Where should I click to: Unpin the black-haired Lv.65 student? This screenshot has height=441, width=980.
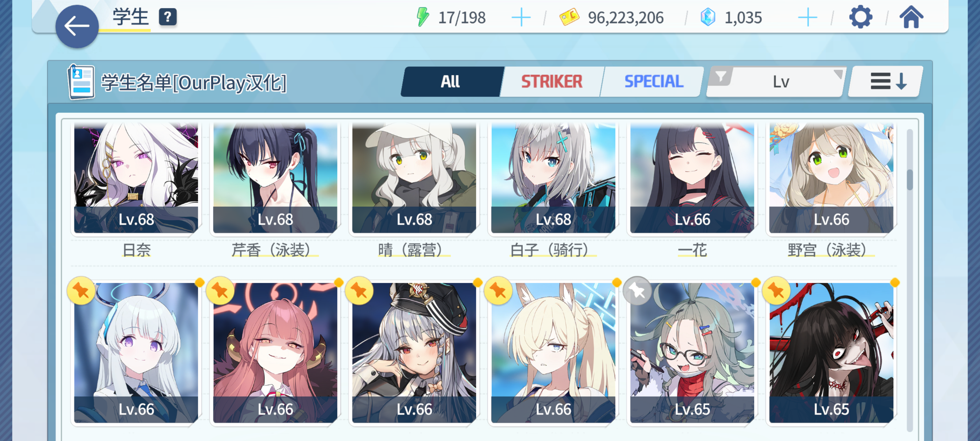[x=776, y=291]
